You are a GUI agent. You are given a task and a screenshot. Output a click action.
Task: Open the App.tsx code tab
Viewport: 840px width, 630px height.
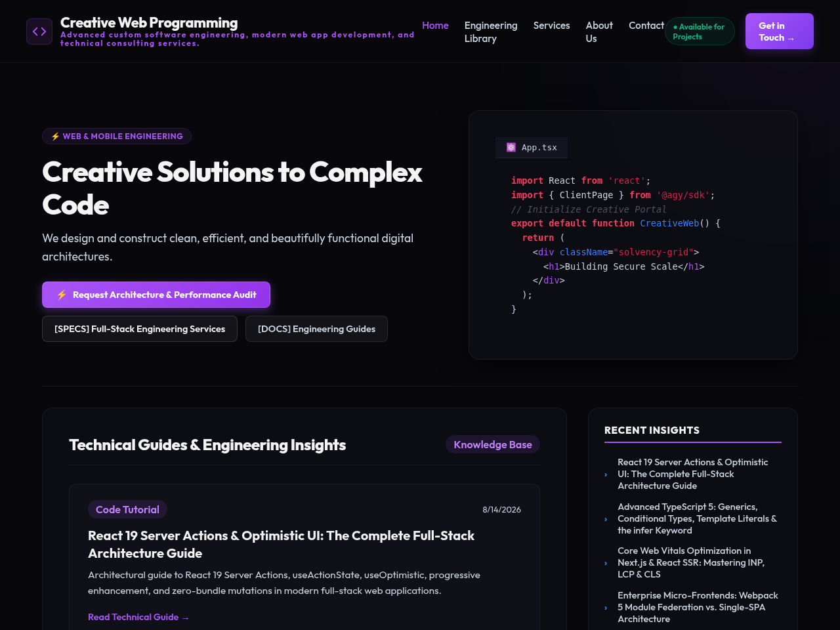coord(532,148)
